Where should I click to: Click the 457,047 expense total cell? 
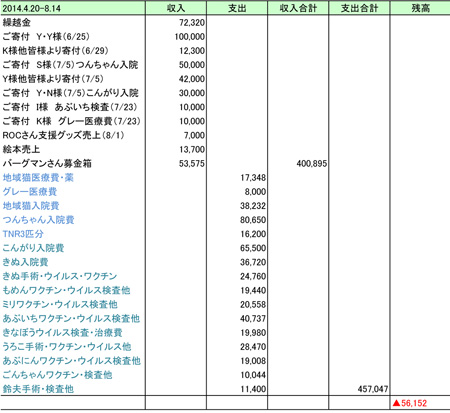pos(373,389)
